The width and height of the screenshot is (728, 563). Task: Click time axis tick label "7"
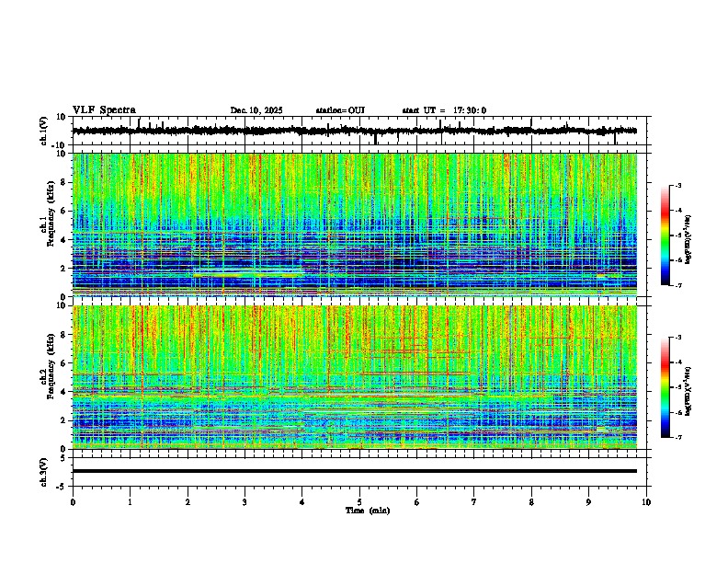click(474, 502)
